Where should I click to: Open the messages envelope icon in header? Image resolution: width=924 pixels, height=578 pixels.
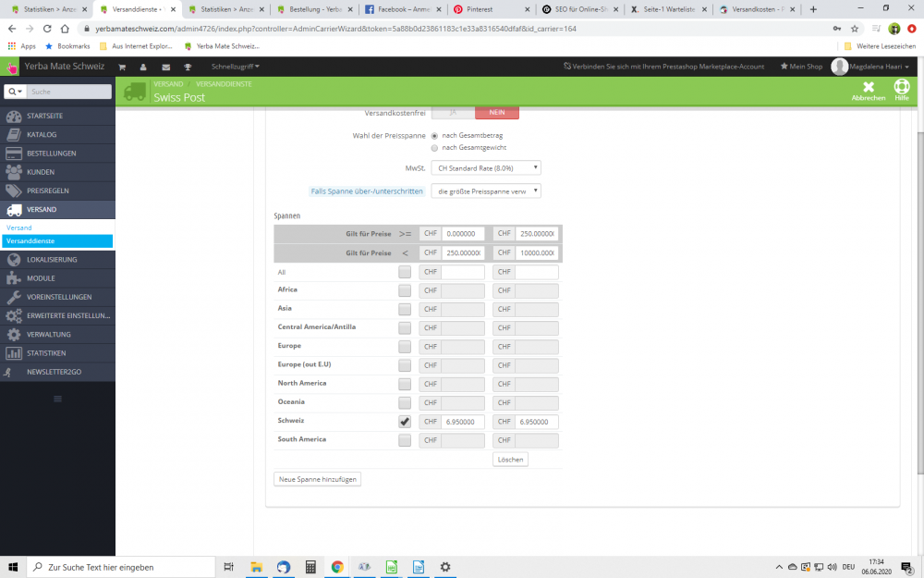click(166, 68)
